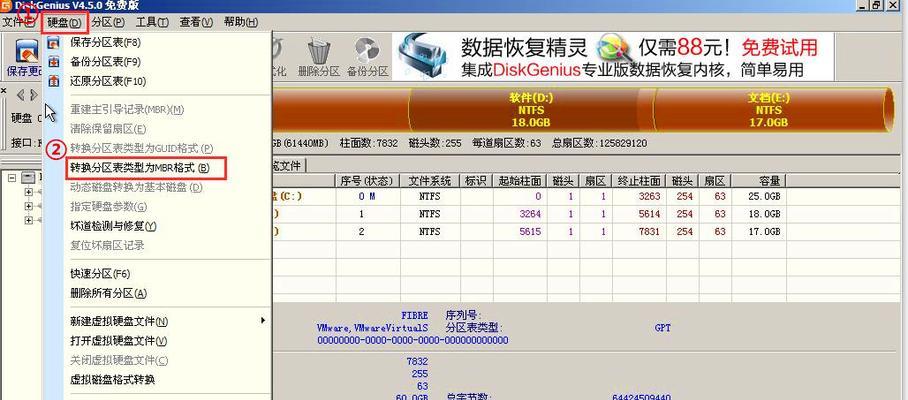This screenshot has width=908, height=400.
Task: Click the 起始柱面 column header
Action: click(x=520, y=181)
